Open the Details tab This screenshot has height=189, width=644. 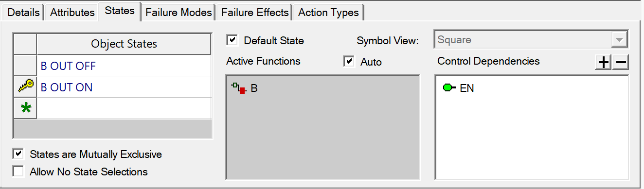tap(23, 13)
